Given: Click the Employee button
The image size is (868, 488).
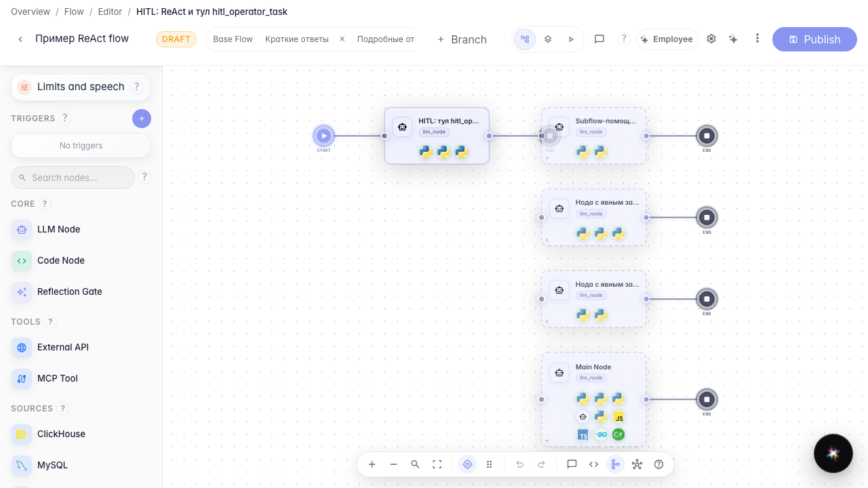Looking at the screenshot, I should pos(667,39).
